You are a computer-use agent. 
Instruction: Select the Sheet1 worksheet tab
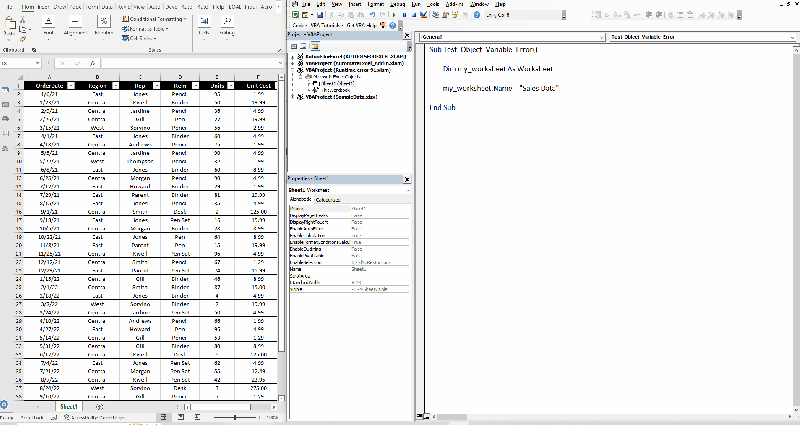point(68,407)
